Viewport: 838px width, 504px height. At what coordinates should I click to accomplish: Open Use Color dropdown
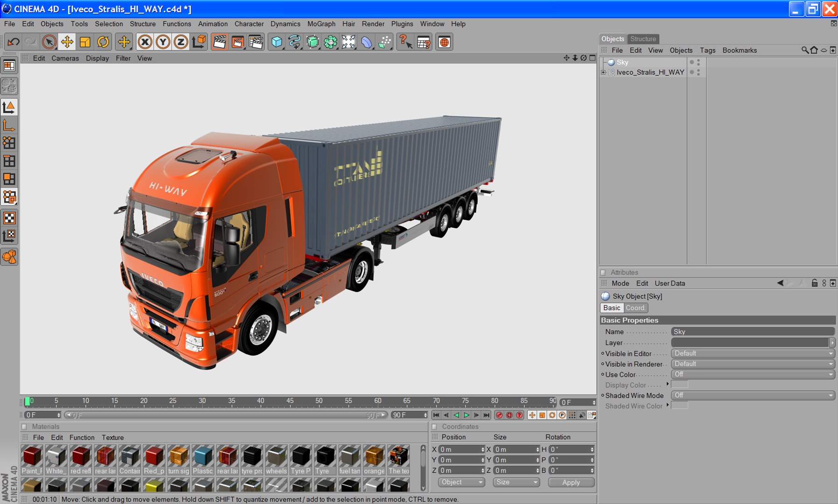(x=753, y=374)
